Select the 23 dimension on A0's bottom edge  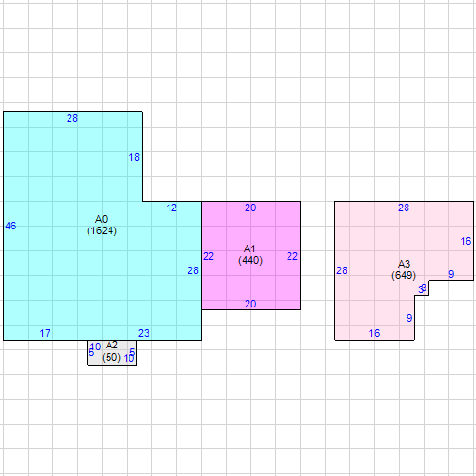(x=144, y=333)
